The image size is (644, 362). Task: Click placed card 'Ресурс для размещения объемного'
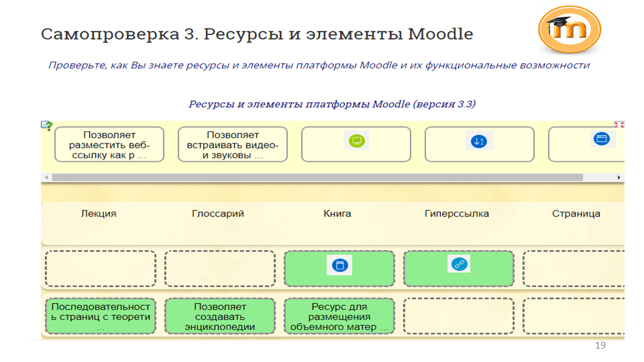tap(339, 316)
